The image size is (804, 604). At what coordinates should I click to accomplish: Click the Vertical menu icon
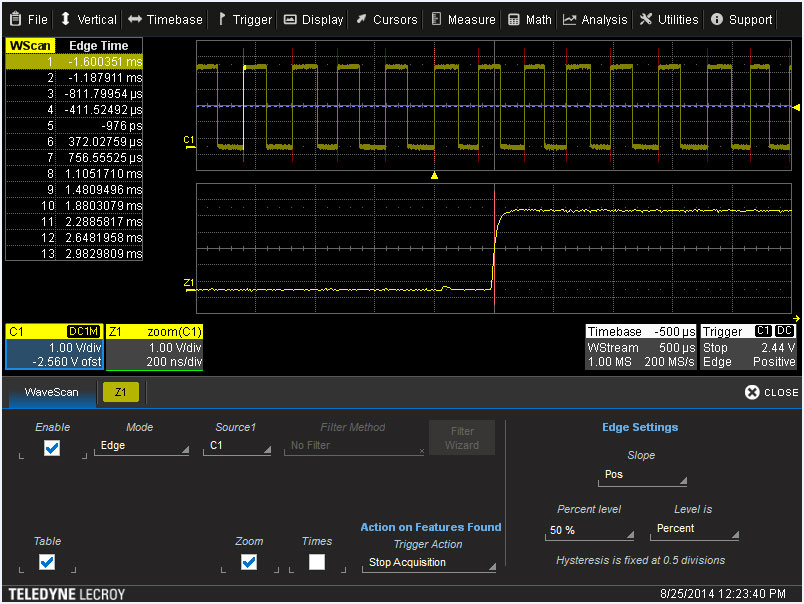[66, 18]
